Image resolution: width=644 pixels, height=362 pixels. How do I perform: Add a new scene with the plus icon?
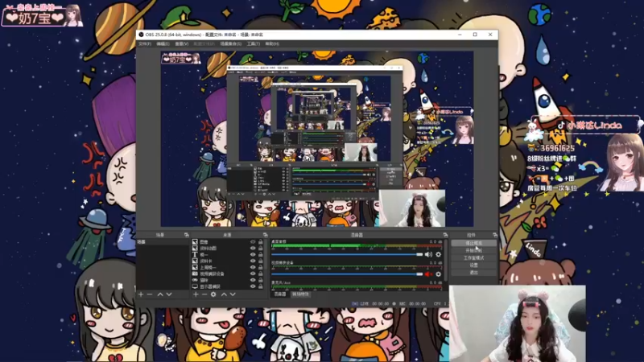tap(141, 294)
